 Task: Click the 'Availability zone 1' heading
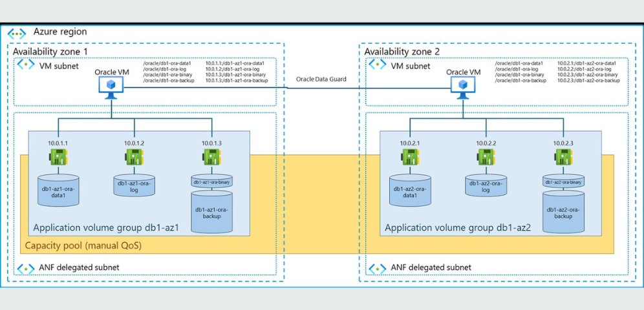[50, 52]
